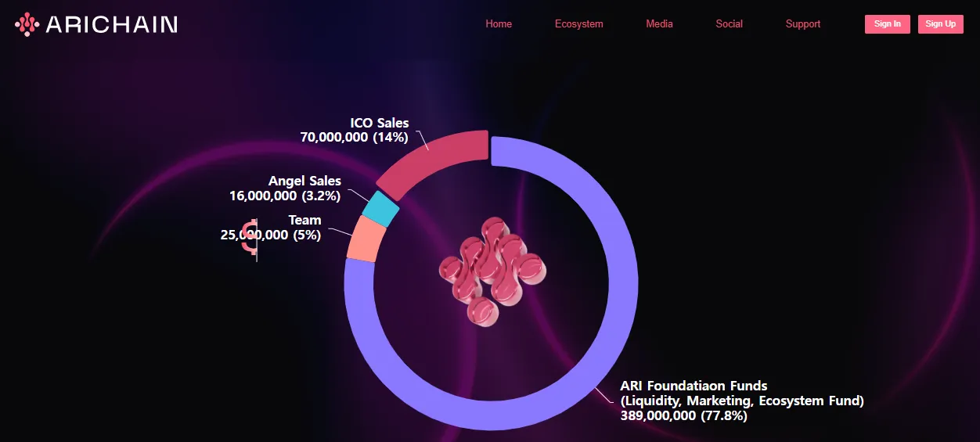This screenshot has width=980, height=442.
Task: Click "(Liquidity, Marketing, Ecosystem Fund)" text
Action: [742, 401]
